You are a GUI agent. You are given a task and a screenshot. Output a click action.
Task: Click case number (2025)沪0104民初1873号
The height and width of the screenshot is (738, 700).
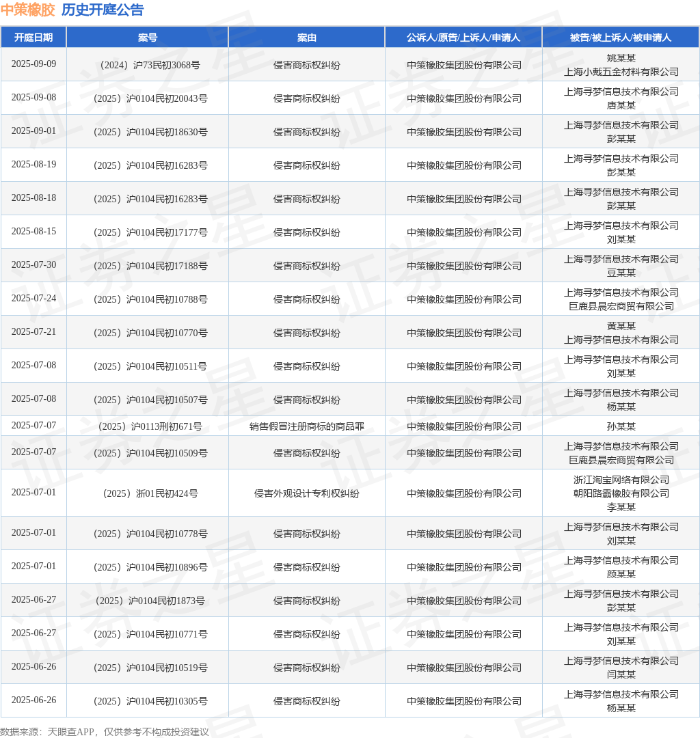(148, 601)
